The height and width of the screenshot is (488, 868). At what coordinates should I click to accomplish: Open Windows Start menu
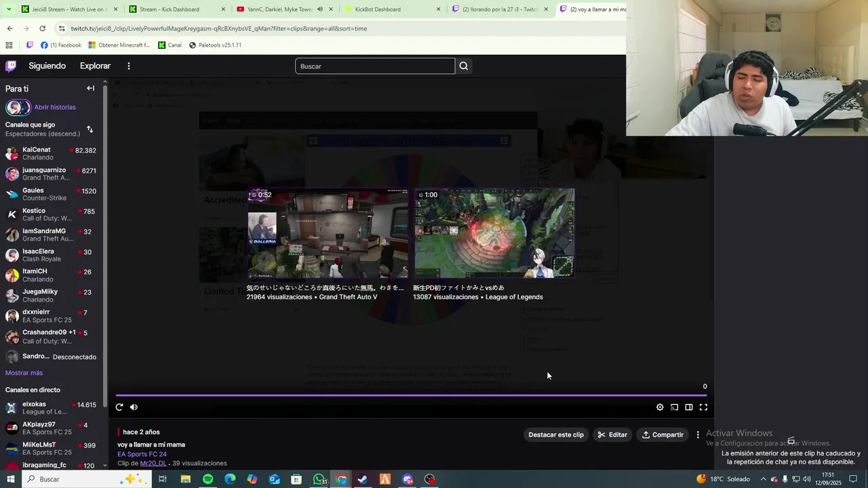coord(10,479)
